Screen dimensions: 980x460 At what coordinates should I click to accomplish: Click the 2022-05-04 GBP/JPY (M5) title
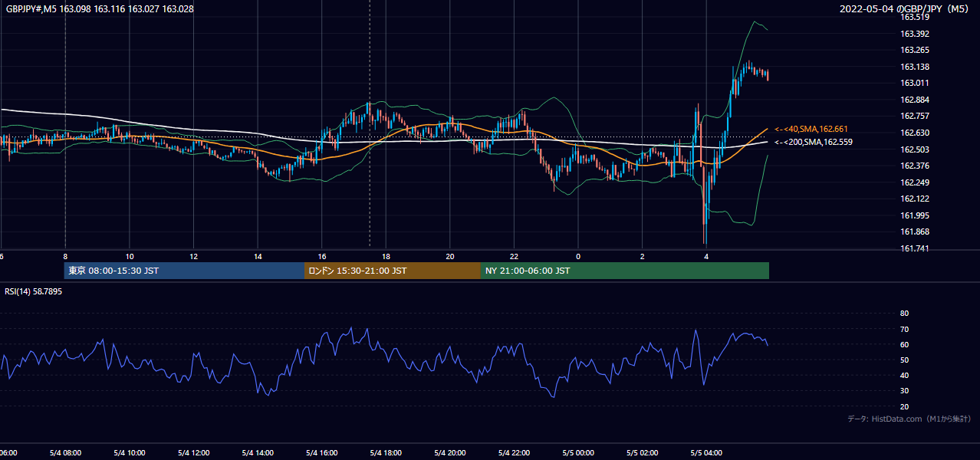pos(904,9)
